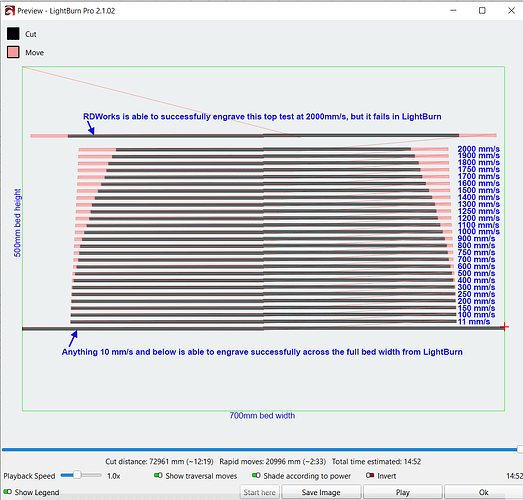Enable the Invert toggle

coord(370,475)
